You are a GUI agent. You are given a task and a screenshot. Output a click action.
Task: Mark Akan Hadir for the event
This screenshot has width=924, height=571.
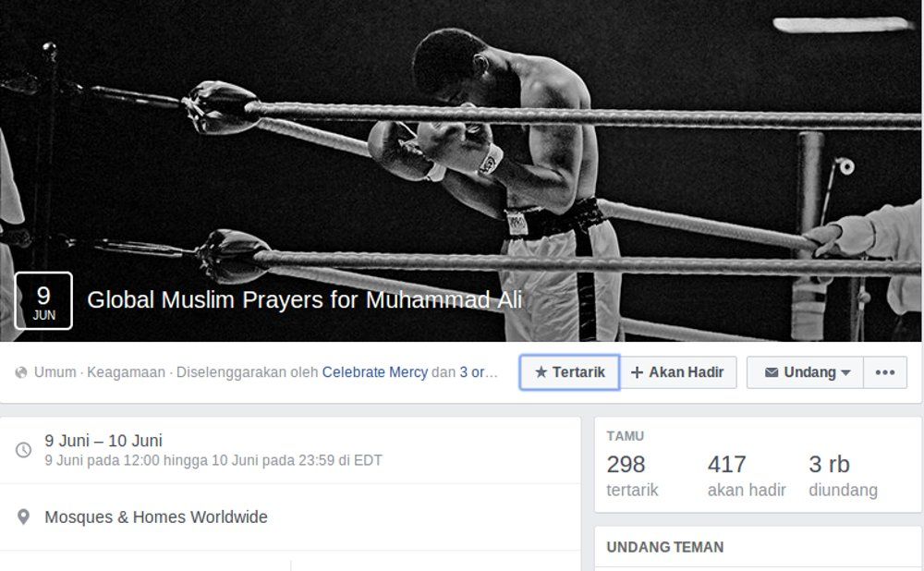click(678, 372)
